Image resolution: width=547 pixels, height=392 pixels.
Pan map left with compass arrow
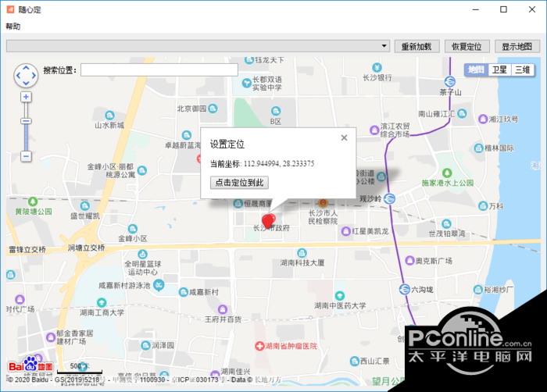coord(18,75)
